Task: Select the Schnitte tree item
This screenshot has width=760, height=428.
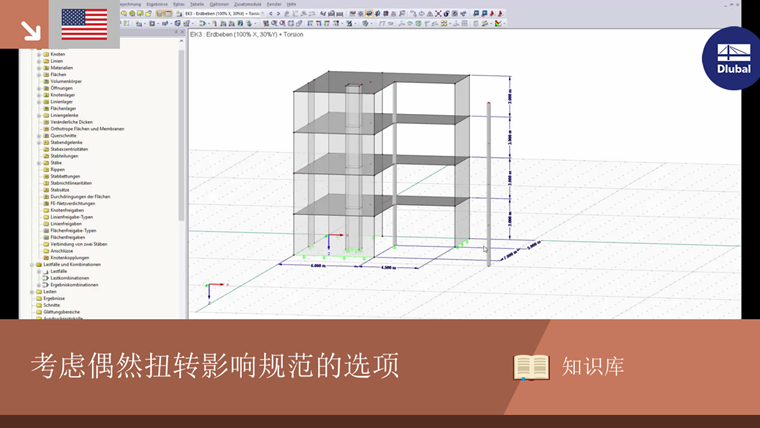Action: pyautogui.click(x=51, y=305)
